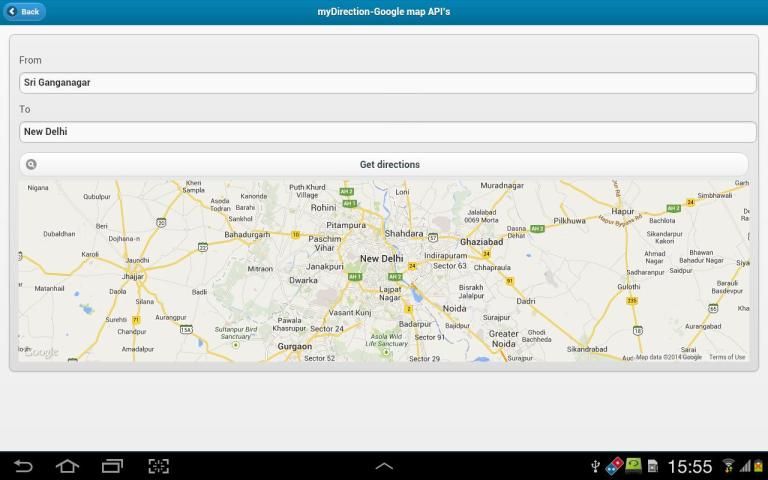Open the Terms of Use map link
Image resolution: width=768 pixels, height=480 pixels.
(x=727, y=357)
